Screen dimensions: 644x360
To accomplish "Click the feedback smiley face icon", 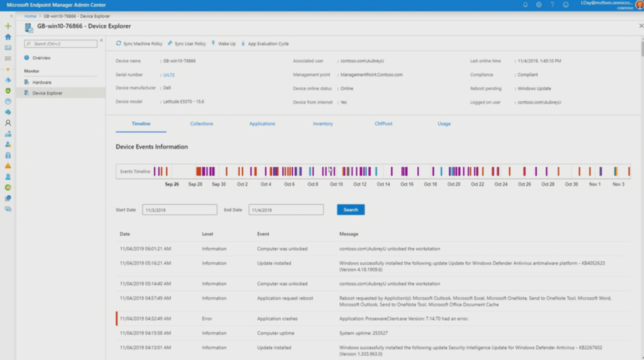I will point(566,5).
